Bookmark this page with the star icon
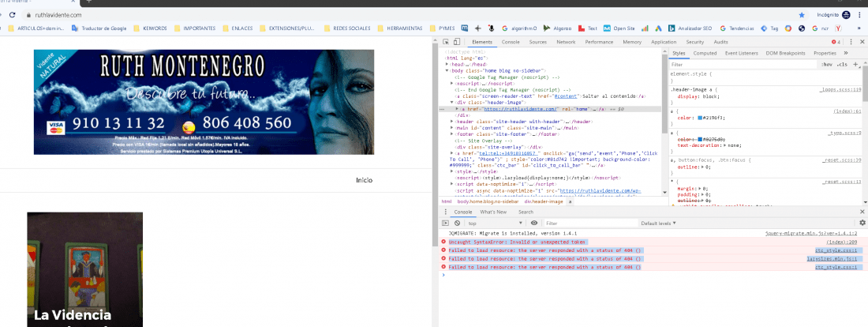Screen dimensions: 868x327 802,15
